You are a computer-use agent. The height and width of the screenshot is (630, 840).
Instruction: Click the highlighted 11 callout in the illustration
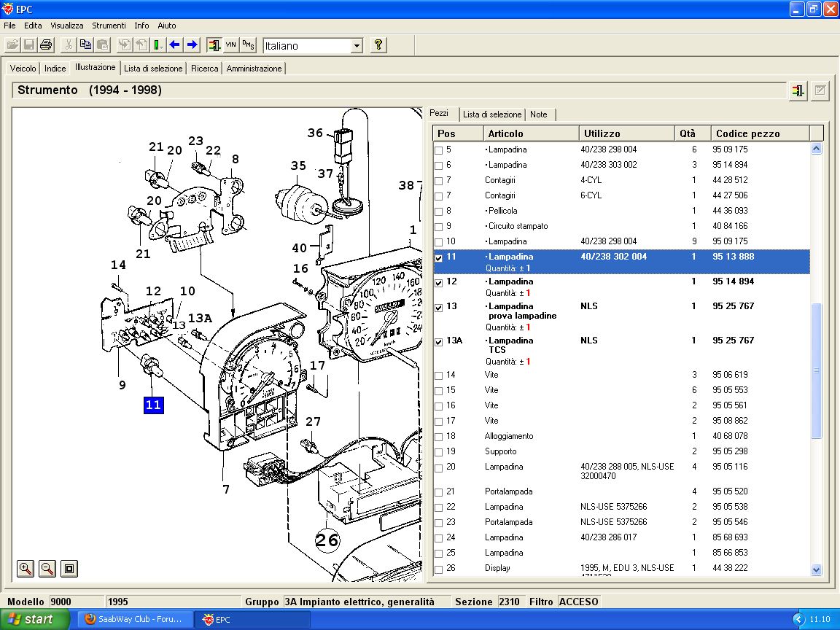pyautogui.click(x=153, y=405)
